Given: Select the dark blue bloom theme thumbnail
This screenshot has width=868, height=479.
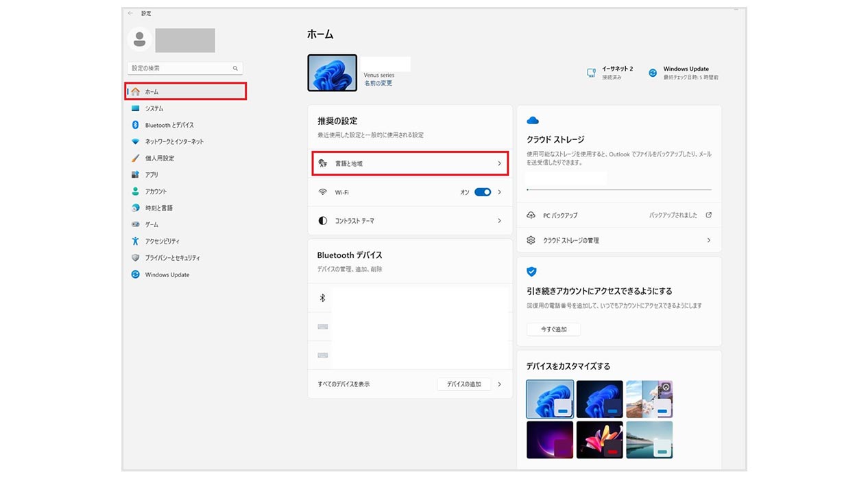Looking at the screenshot, I should coord(600,399).
